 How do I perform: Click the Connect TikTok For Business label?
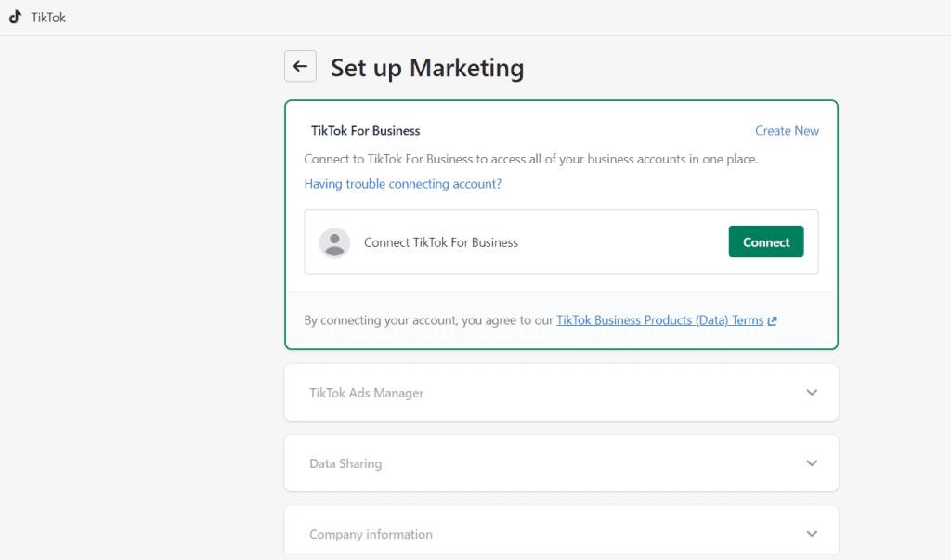click(441, 242)
